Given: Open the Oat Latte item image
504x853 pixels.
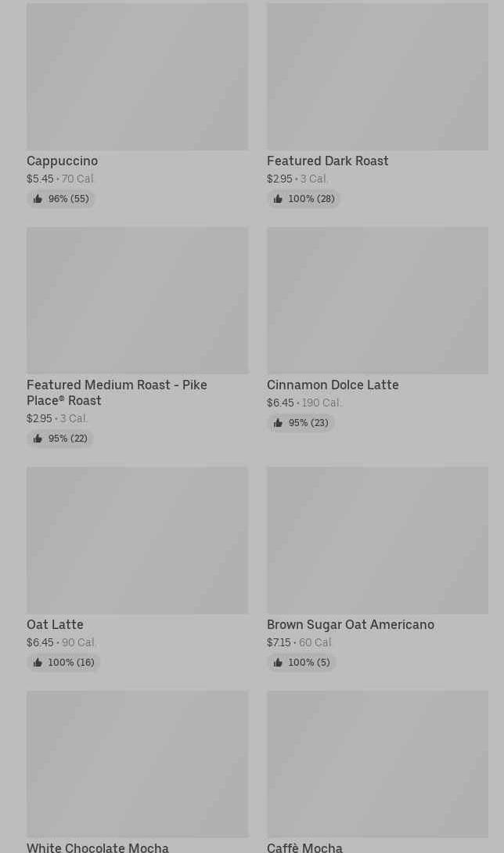Looking at the screenshot, I should pos(137,540).
